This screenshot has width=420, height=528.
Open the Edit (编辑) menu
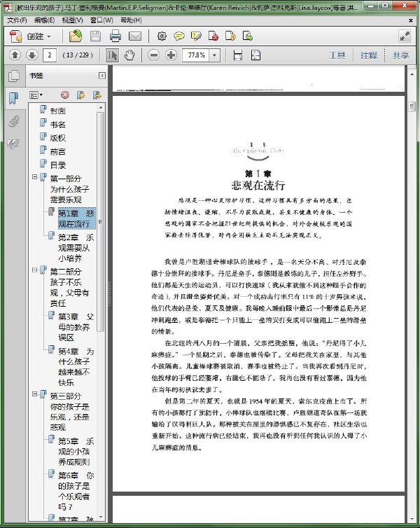(44, 20)
